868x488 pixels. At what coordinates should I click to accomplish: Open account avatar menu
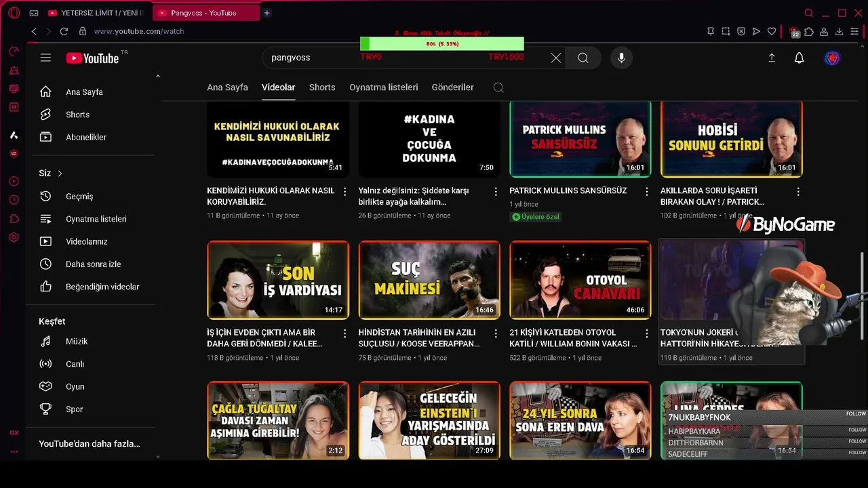832,58
